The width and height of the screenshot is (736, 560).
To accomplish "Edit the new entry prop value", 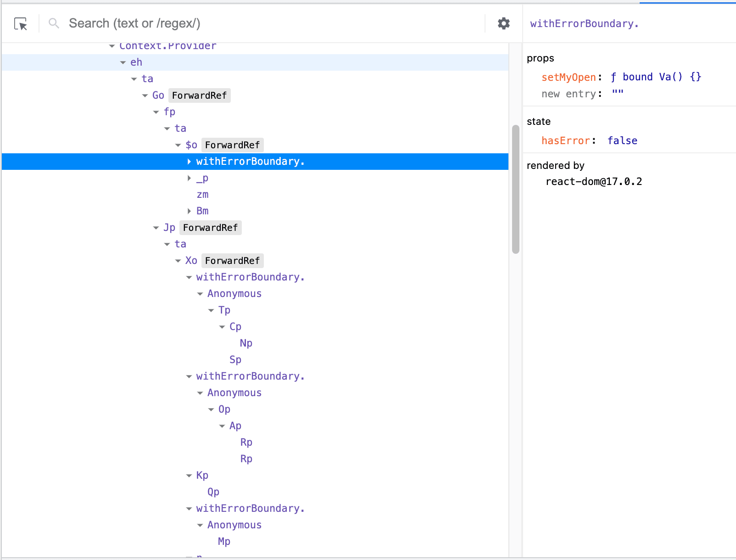I will click(618, 94).
